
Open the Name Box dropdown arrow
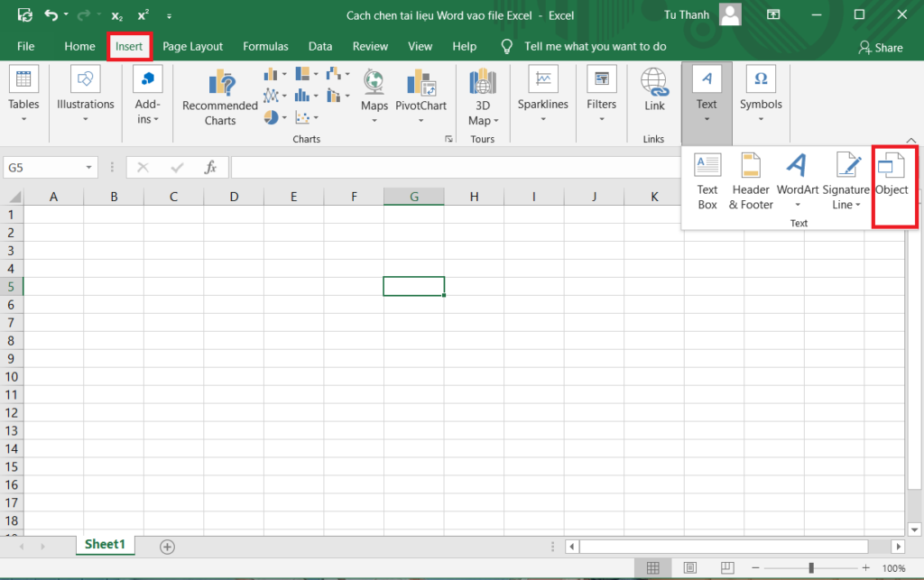89,168
